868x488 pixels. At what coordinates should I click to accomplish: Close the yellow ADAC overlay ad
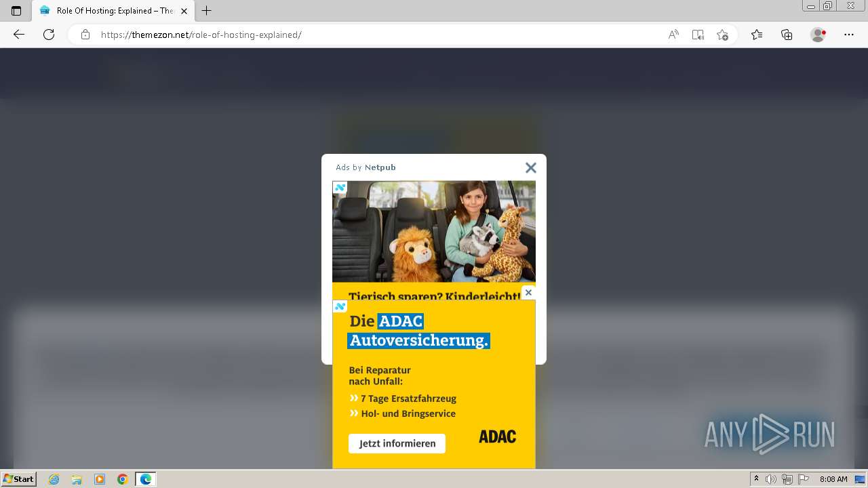529,293
